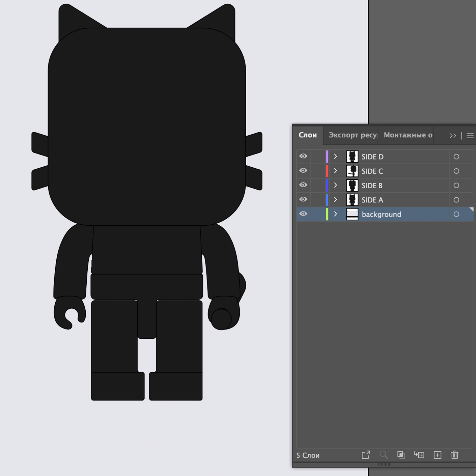Click the Locate Object magnifier icon

[384, 455]
